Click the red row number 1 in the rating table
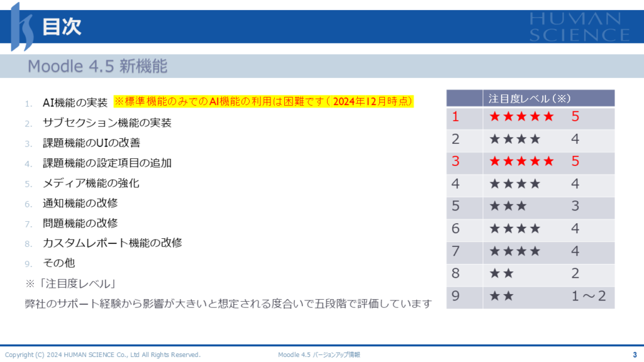The image size is (644, 362). pos(455,116)
